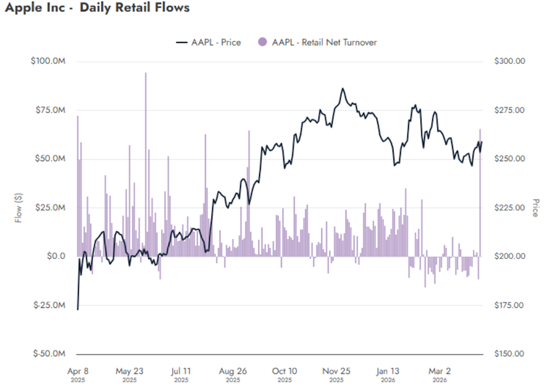The image size is (552, 392).
Task: Toggle the AAPL - Price legend label
Action: (x=216, y=42)
